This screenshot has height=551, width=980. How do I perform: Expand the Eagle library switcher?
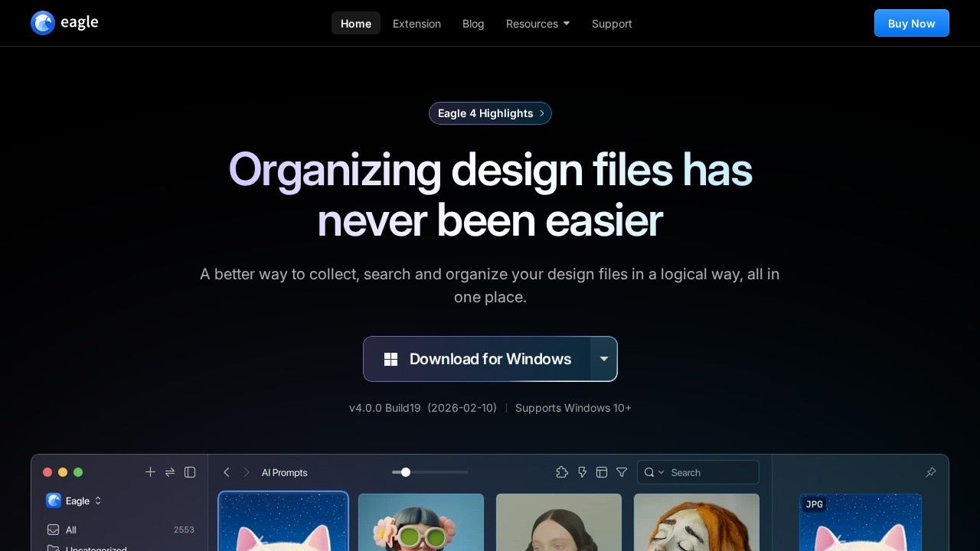[x=74, y=500]
